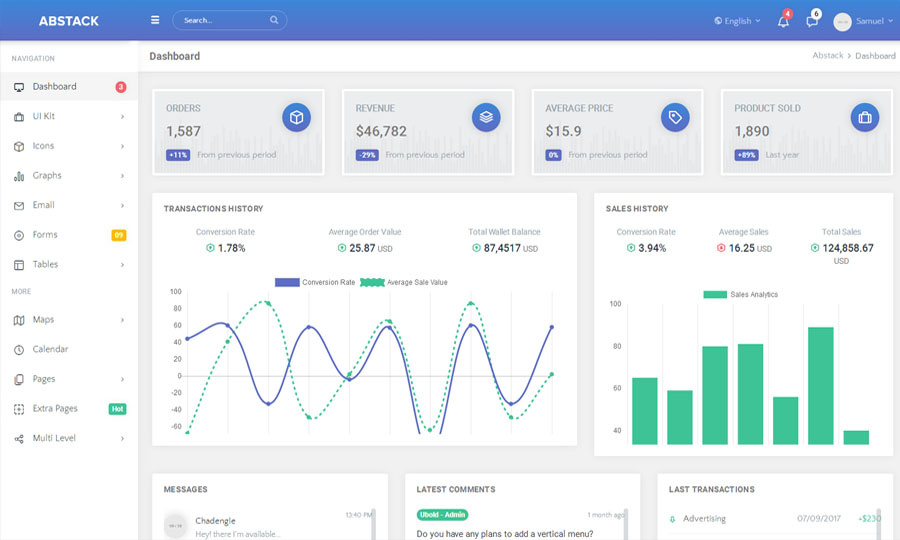Image resolution: width=900 pixels, height=540 pixels.
Task: Open the chat messages icon
Action: click(x=812, y=21)
